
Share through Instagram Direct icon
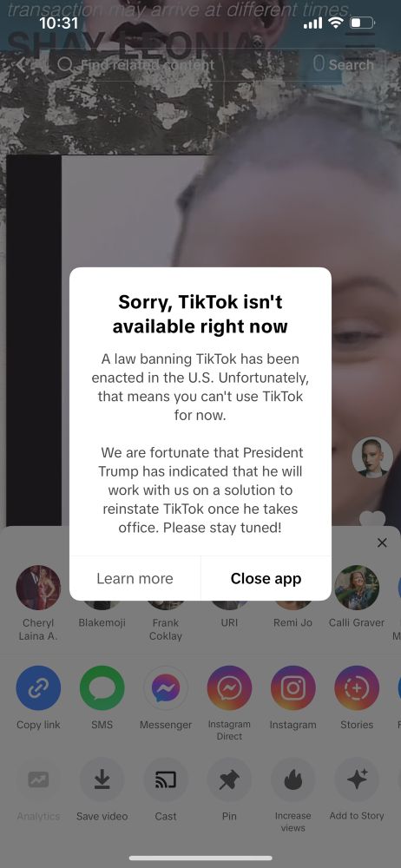[x=229, y=688]
